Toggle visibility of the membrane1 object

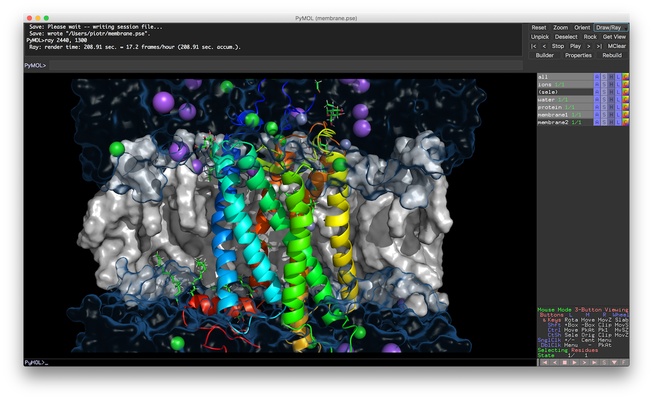pos(565,115)
